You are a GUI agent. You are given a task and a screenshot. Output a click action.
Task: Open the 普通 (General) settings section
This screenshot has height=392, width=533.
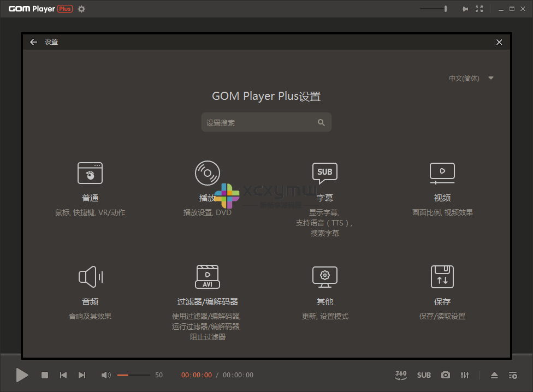pyautogui.click(x=90, y=180)
